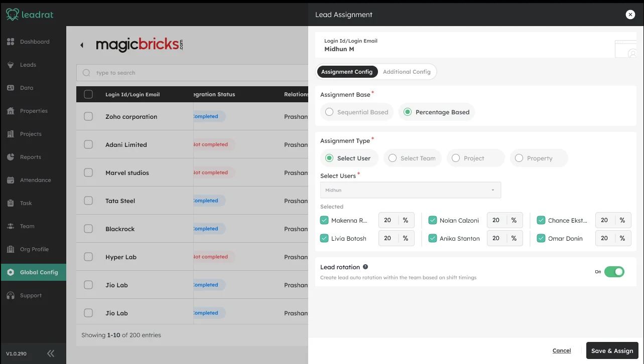Viewport: 644px width, 364px height.
Task: Click the Lead rotation info icon
Action: coord(365,267)
